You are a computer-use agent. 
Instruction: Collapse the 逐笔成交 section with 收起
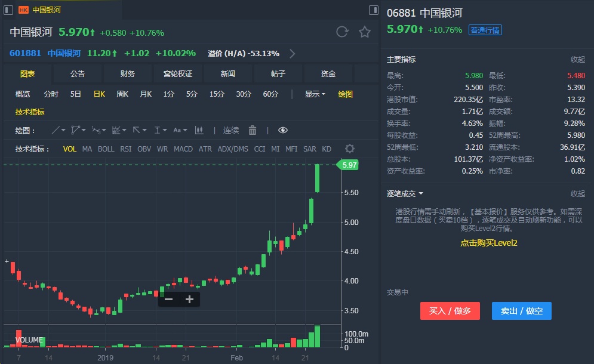tap(578, 194)
